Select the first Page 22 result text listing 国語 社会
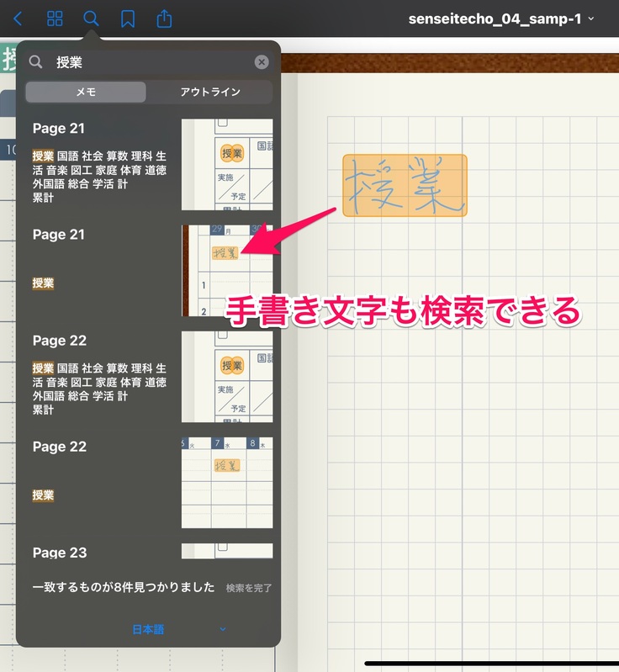The image size is (619, 672). [99, 389]
